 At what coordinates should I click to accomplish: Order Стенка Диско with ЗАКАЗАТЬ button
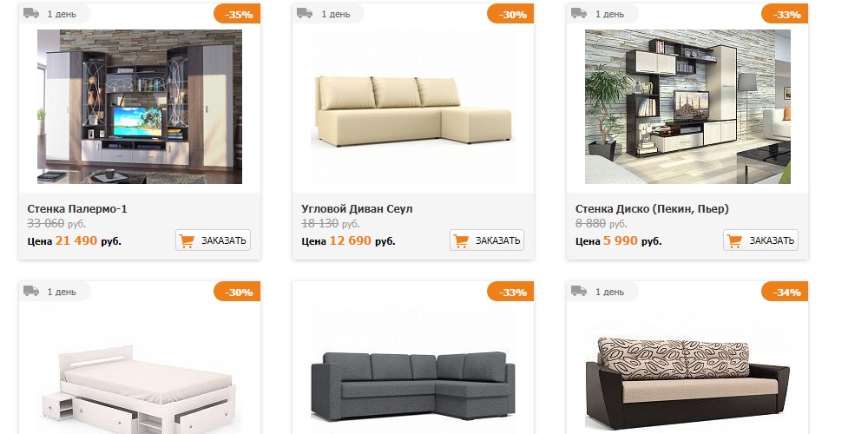(760, 240)
